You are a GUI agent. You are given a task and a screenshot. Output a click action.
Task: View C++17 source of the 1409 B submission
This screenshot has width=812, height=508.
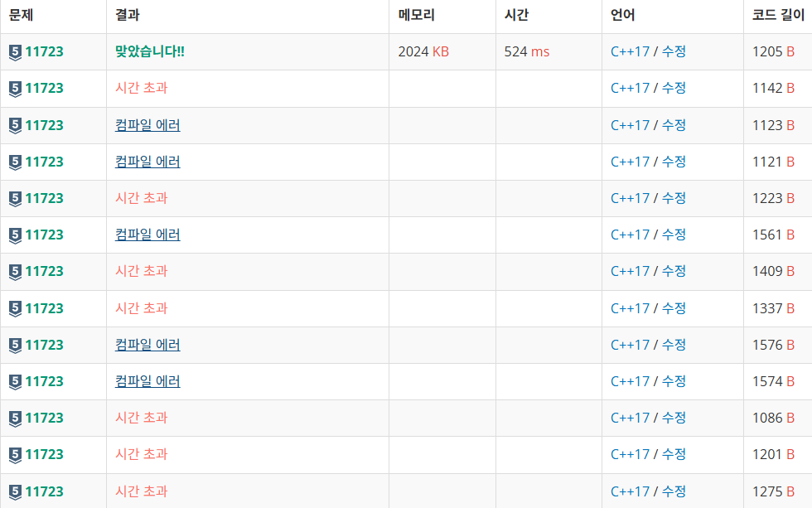point(630,271)
